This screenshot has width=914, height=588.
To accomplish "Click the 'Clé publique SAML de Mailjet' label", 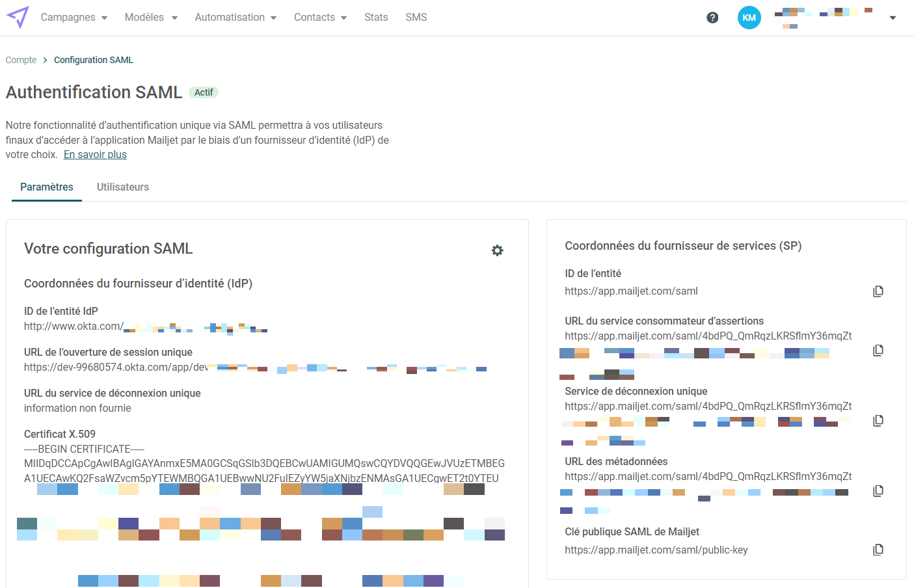I will (x=632, y=532).
